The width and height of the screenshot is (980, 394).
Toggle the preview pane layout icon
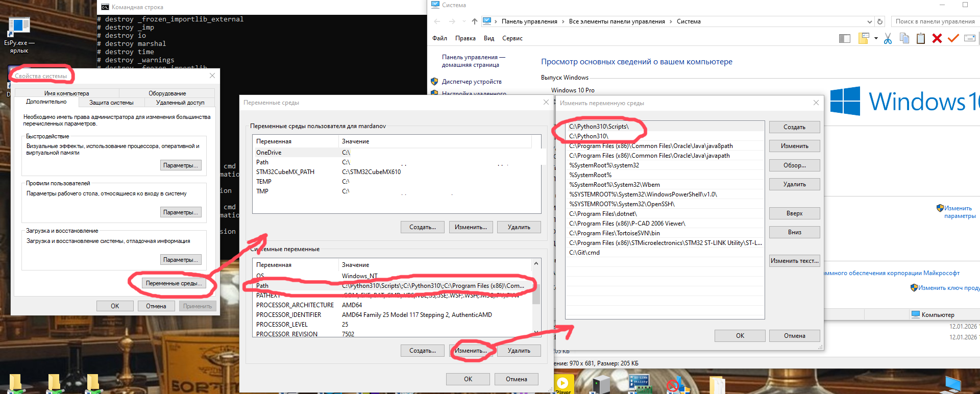845,39
